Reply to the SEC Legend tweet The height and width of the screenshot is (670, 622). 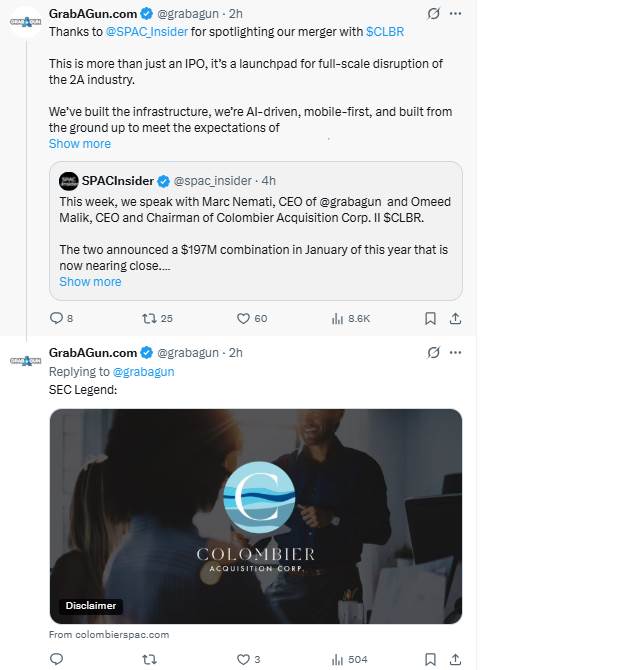[56, 659]
